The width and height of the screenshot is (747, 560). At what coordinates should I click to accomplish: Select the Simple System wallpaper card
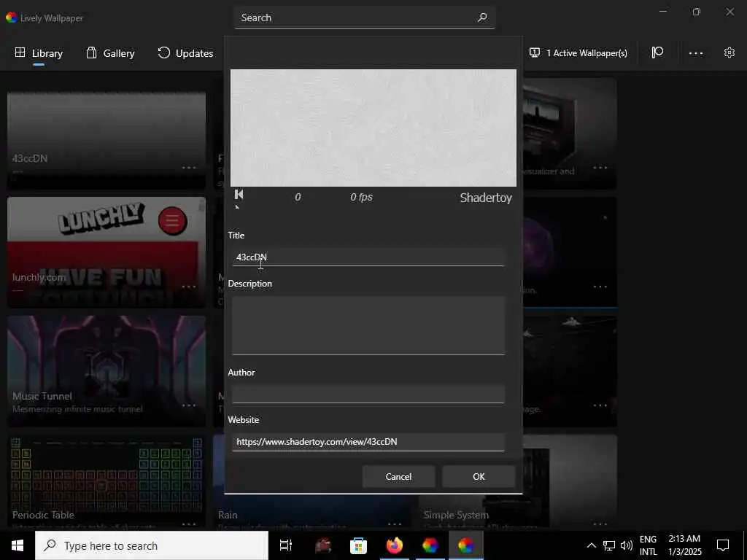518,510
